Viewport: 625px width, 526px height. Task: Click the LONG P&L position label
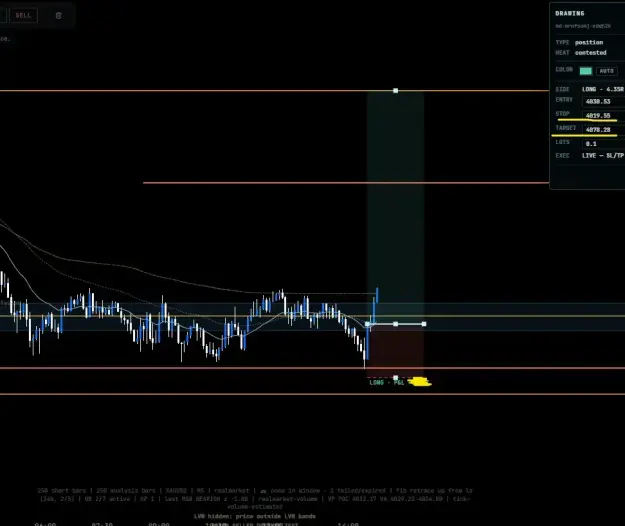(x=387, y=383)
